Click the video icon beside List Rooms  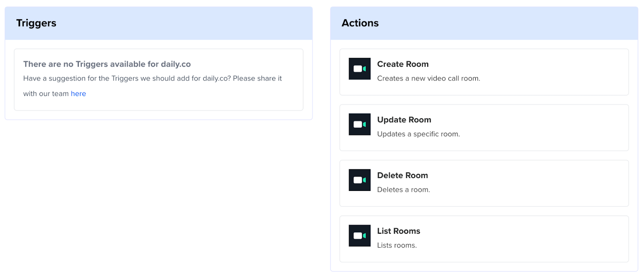[x=359, y=236]
